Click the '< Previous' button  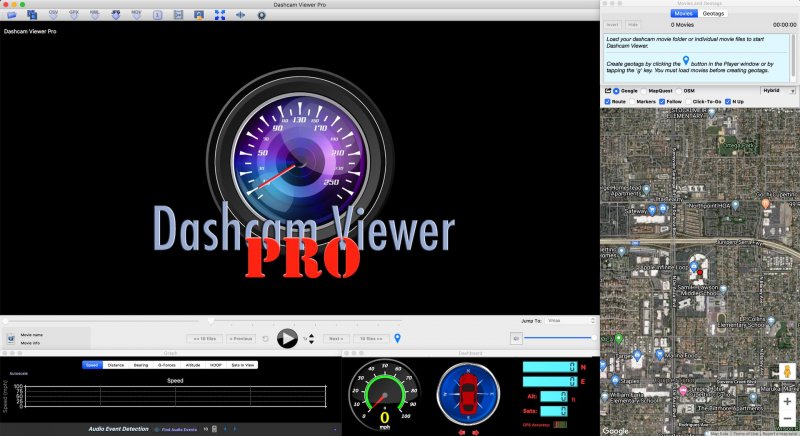(x=241, y=339)
